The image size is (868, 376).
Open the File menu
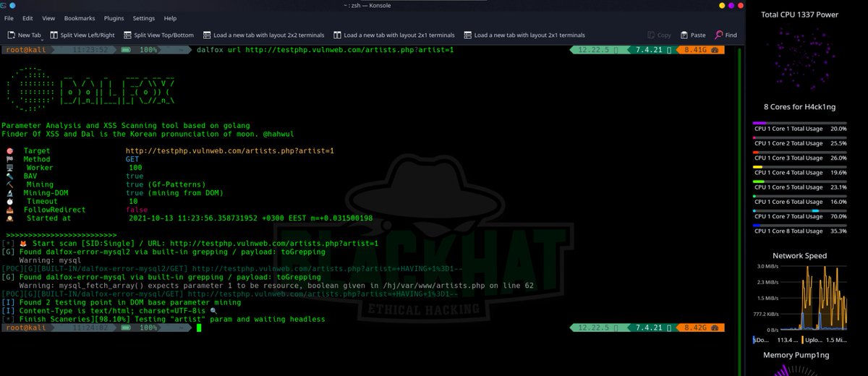(x=8, y=18)
